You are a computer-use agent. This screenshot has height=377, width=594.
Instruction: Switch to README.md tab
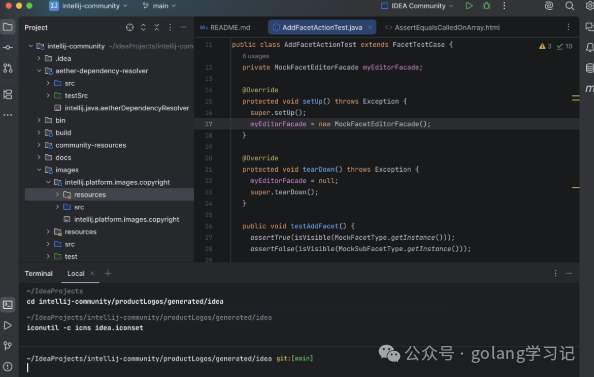point(225,27)
